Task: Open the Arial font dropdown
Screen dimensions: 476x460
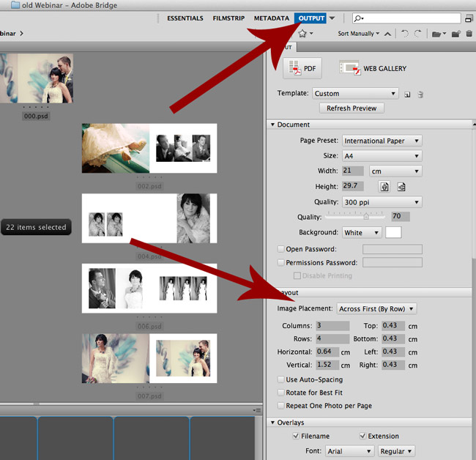Action: [x=349, y=451]
